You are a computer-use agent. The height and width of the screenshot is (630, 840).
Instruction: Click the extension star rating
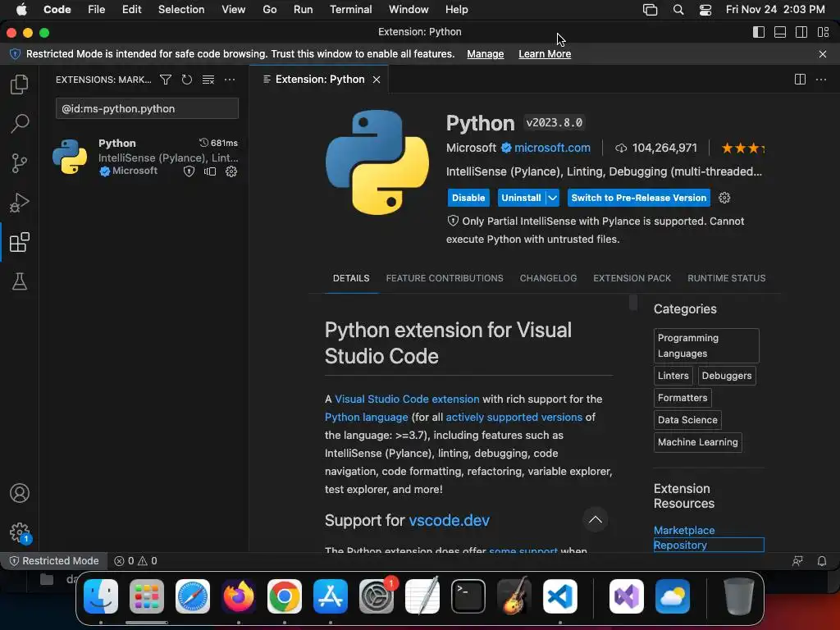742,148
